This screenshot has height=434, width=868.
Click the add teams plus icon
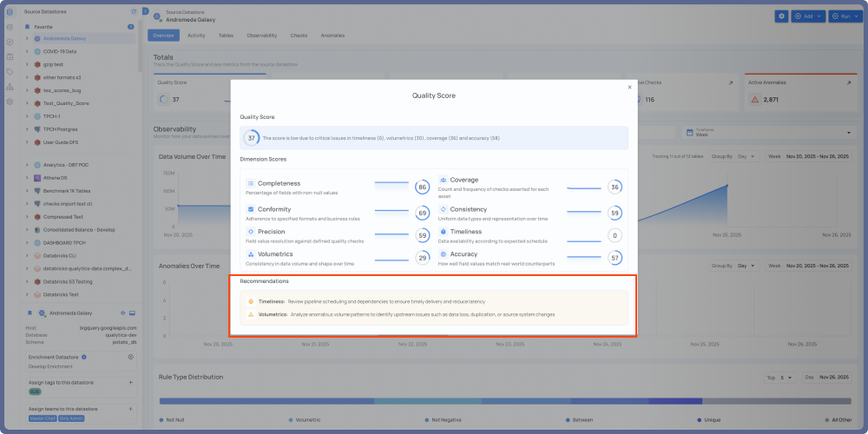[x=131, y=409]
